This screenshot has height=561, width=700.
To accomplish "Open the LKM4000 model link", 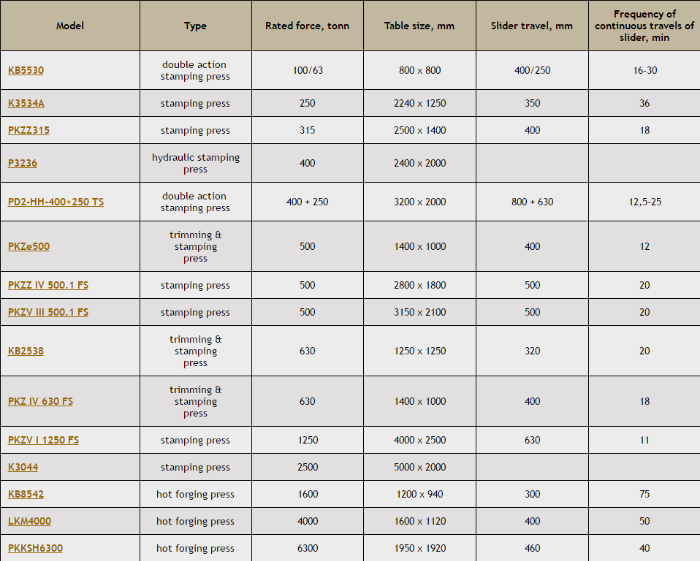I will [29, 521].
